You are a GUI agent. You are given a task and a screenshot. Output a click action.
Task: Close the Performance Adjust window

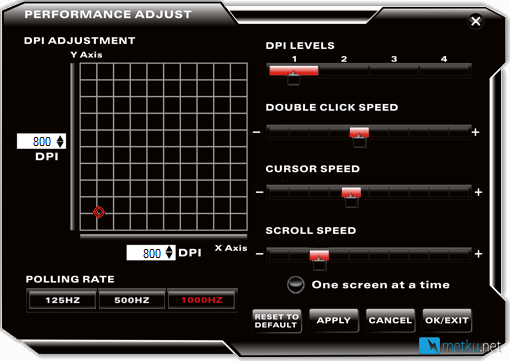click(476, 21)
